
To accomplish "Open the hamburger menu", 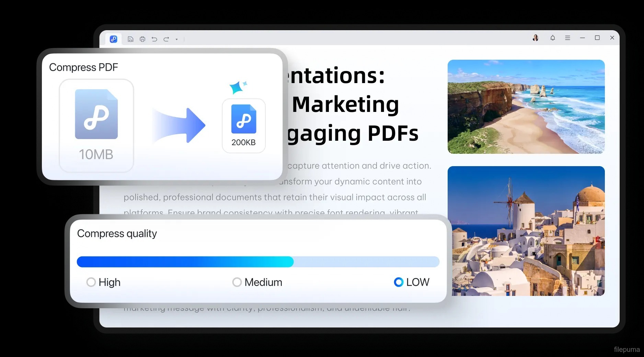I will click(567, 38).
